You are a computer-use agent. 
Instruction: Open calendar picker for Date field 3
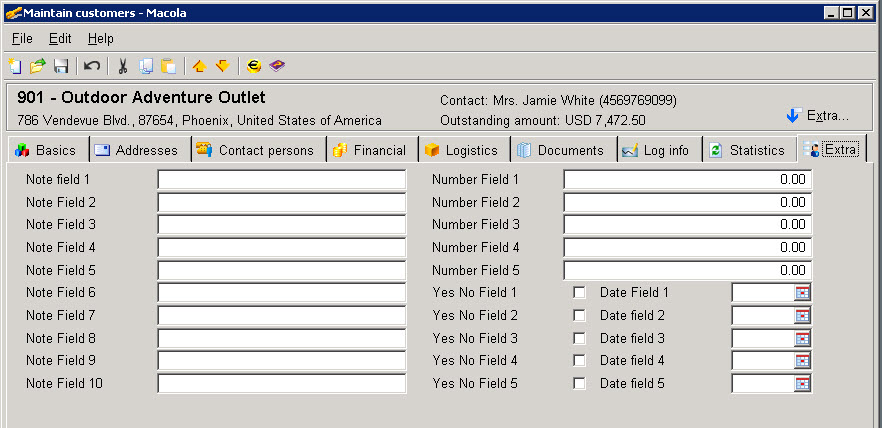coord(802,338)
